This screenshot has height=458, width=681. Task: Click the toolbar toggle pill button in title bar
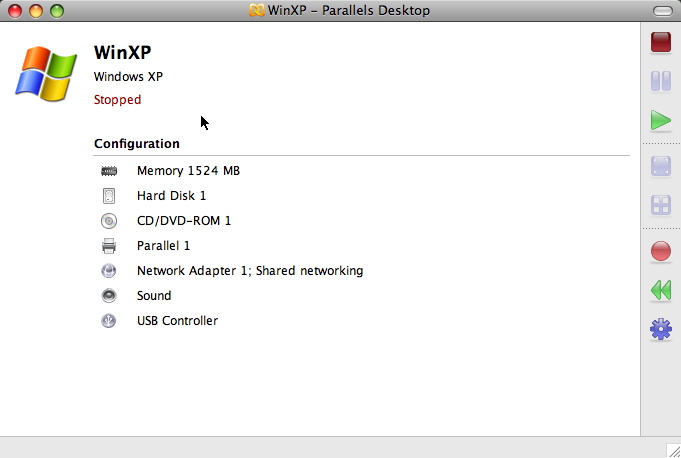pos(662,11)
